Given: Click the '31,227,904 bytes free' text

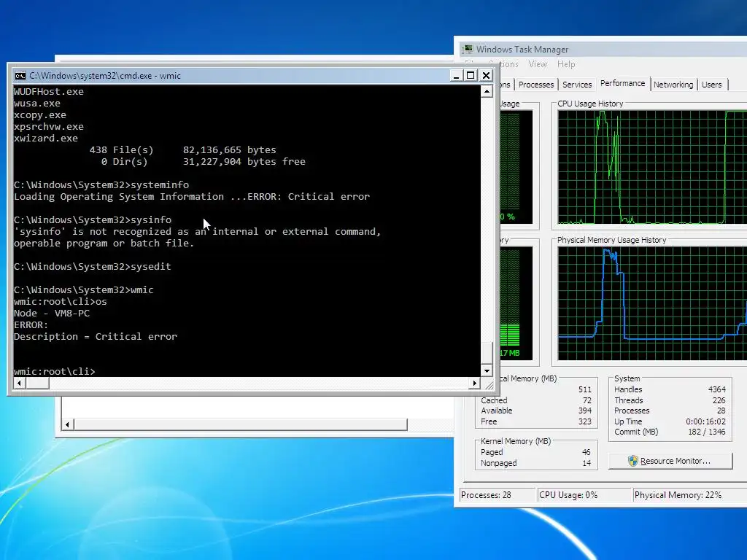Looking at the screenshot, I should [244, 161].
